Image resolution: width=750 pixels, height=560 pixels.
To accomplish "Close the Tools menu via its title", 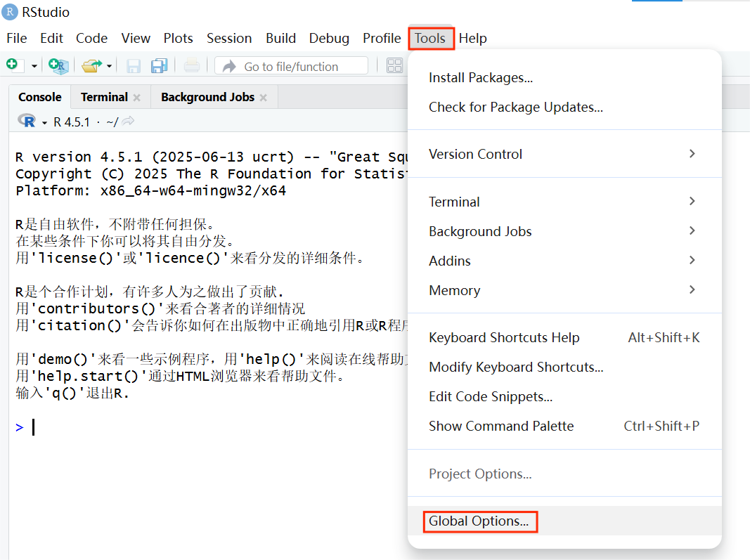I will 430,38.
